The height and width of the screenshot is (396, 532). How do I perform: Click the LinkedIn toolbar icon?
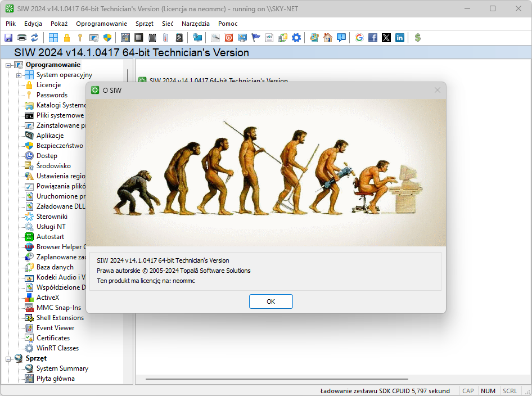(400, 38)
